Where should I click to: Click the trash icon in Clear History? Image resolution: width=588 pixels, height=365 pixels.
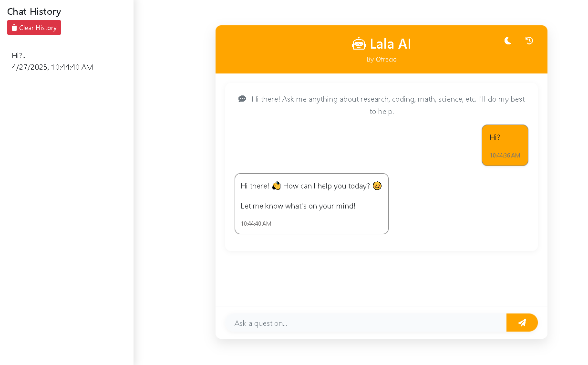pos(14,28)
